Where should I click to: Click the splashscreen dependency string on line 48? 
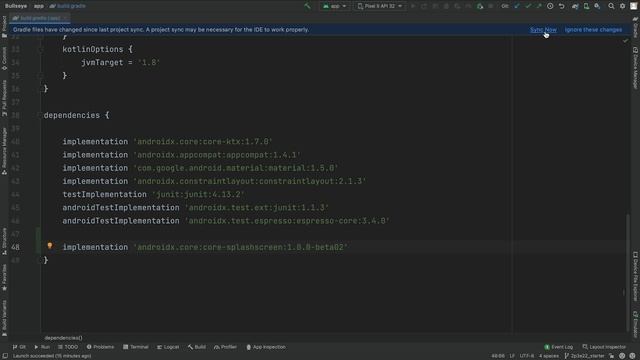click(240, 247)
